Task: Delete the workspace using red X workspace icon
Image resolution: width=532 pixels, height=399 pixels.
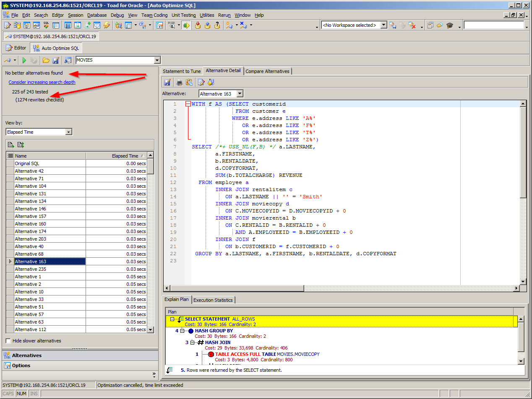Action: [x=412, y=25]
